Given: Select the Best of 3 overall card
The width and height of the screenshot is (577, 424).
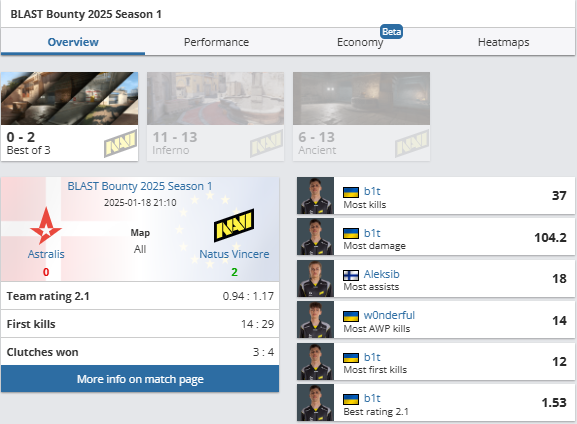Looking at the screenshot, I should point(70,116).
